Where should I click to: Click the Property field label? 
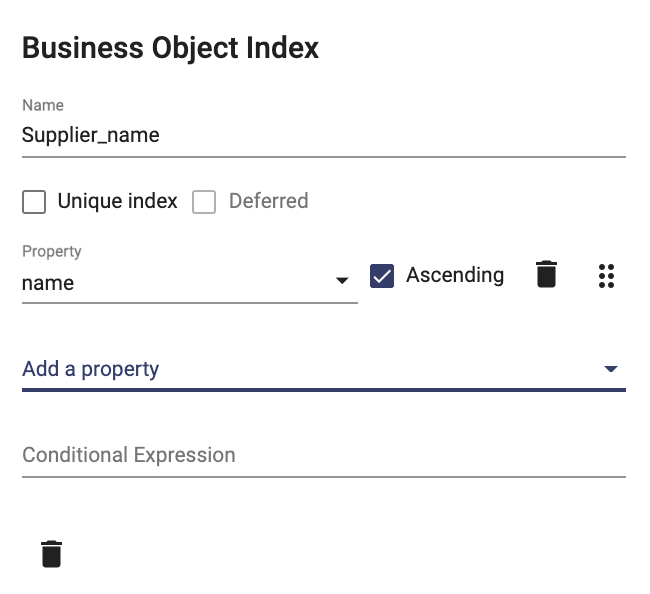[52, 252]
